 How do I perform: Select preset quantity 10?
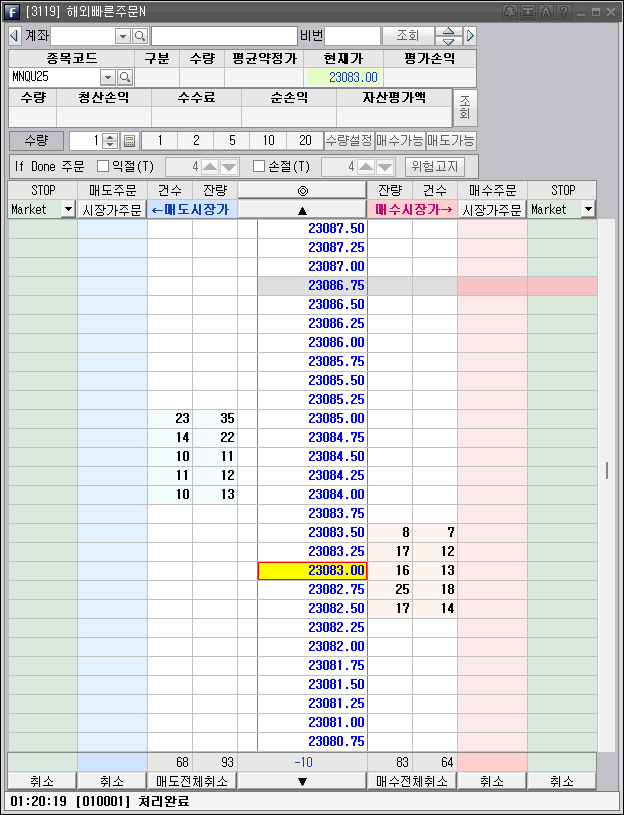point(269,141)
